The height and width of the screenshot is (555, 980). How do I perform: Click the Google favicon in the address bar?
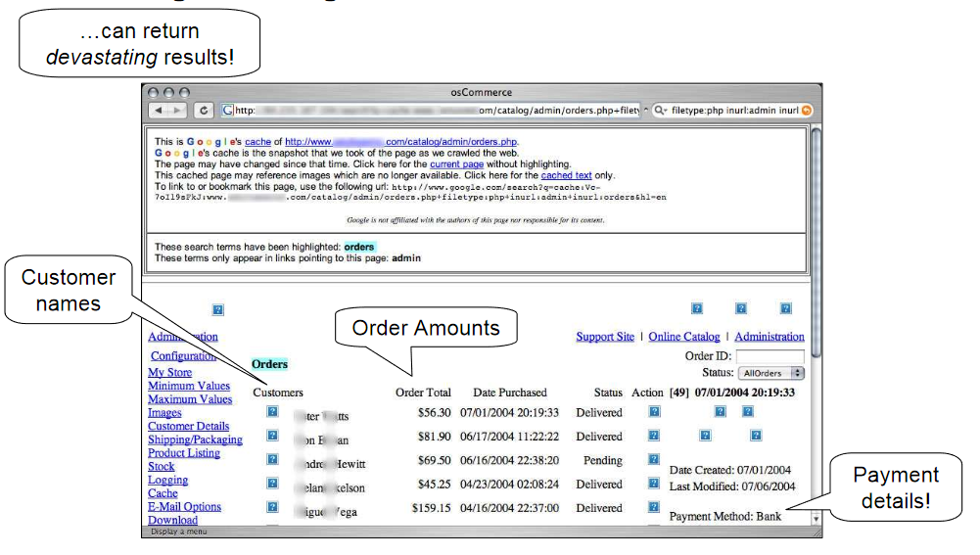click(x=228, y=111)
